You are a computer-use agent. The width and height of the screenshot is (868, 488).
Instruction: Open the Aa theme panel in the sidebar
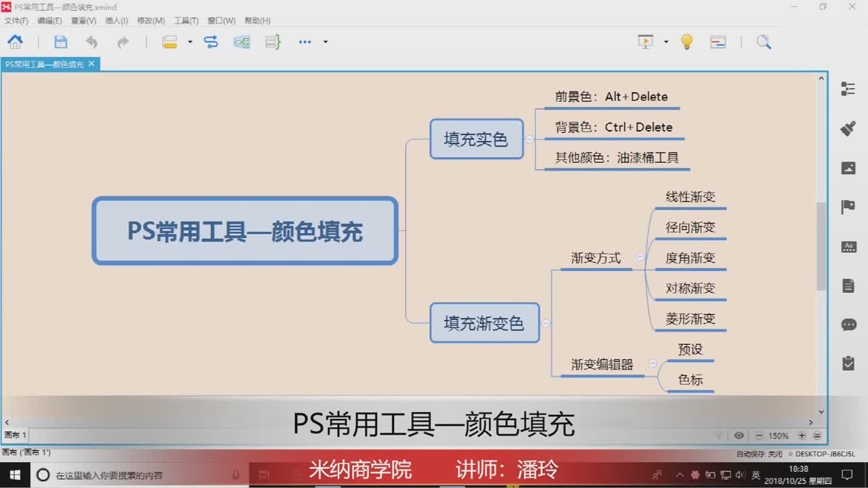click(x=848, y=247)
